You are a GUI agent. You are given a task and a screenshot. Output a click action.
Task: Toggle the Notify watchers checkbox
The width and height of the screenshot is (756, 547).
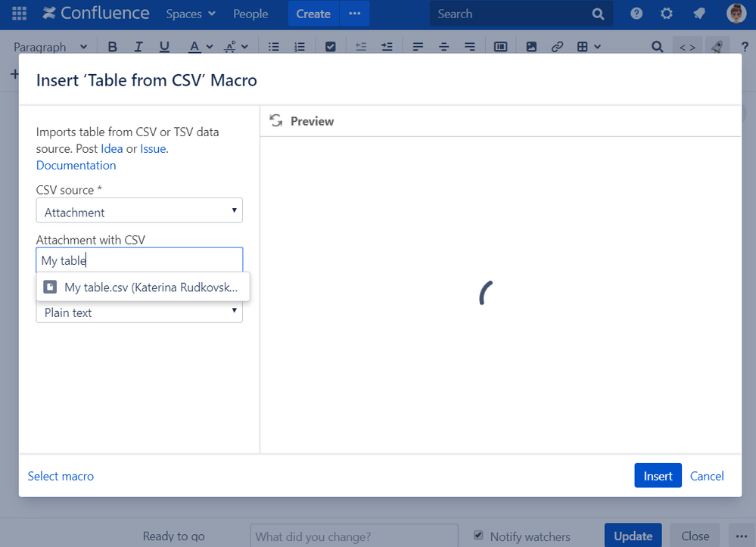click(x=478, y=535)
